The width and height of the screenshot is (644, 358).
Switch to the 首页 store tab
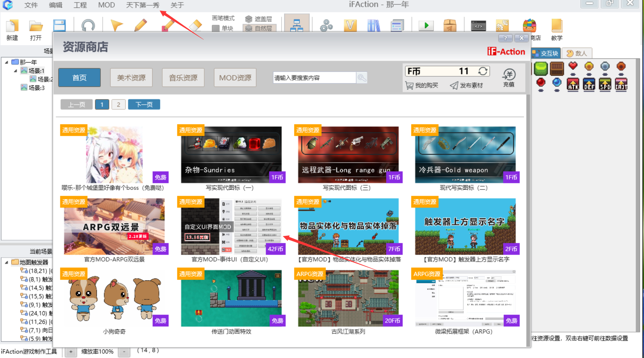tap(80, 78)
